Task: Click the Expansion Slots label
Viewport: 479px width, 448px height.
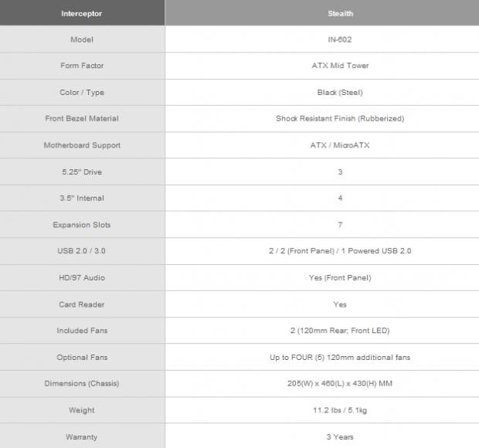Action: (x=82, y=225)
